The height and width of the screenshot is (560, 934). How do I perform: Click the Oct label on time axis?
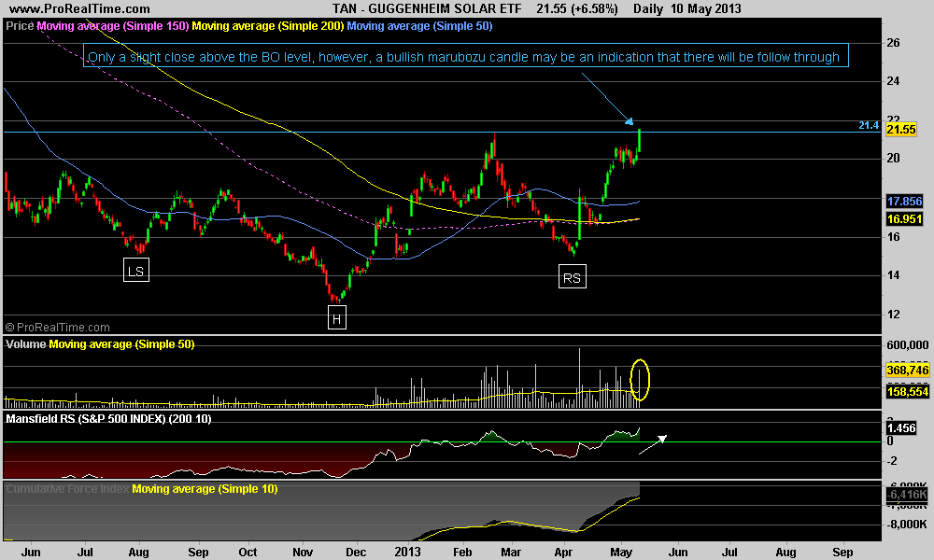[248, 552]
